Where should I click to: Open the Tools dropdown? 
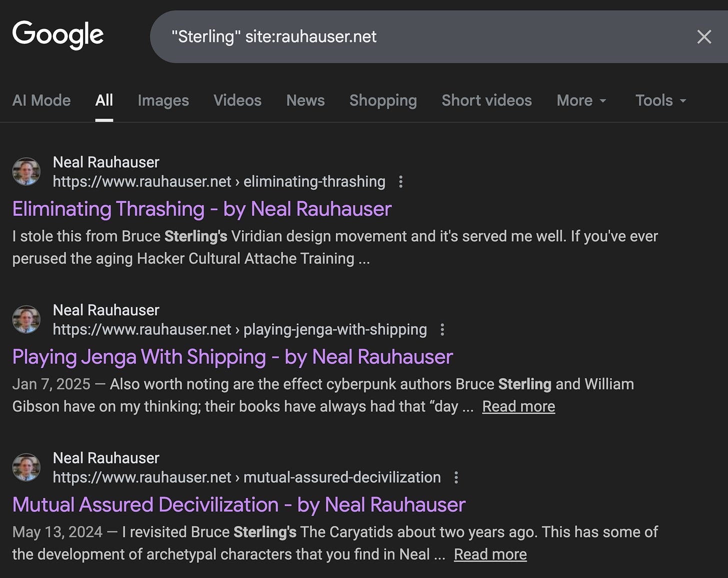660,100
